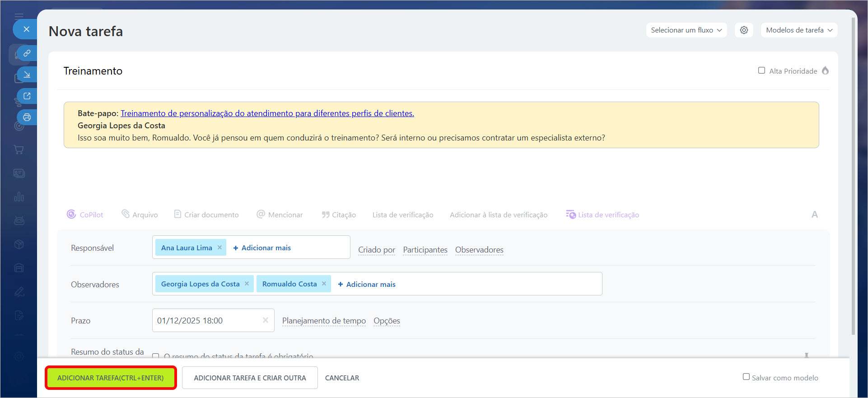Toggle text formatting with the A icon
868x398 pixels.
click(x=814, y=215)
